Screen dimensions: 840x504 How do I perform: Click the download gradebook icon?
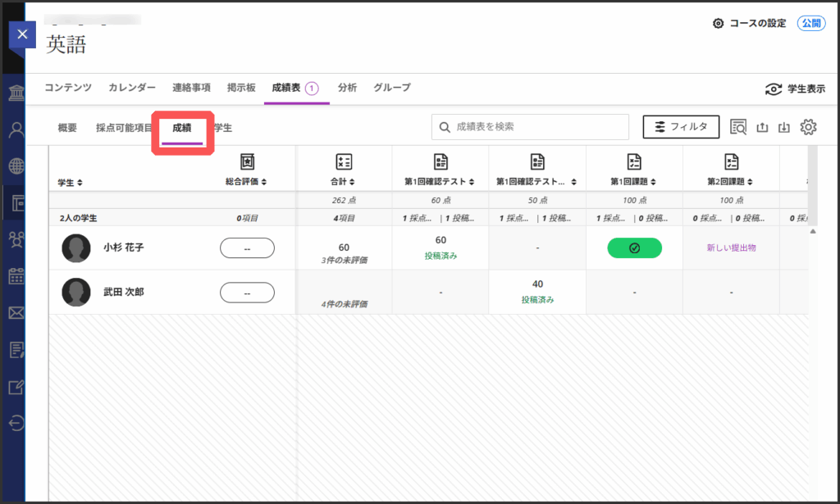784,127
